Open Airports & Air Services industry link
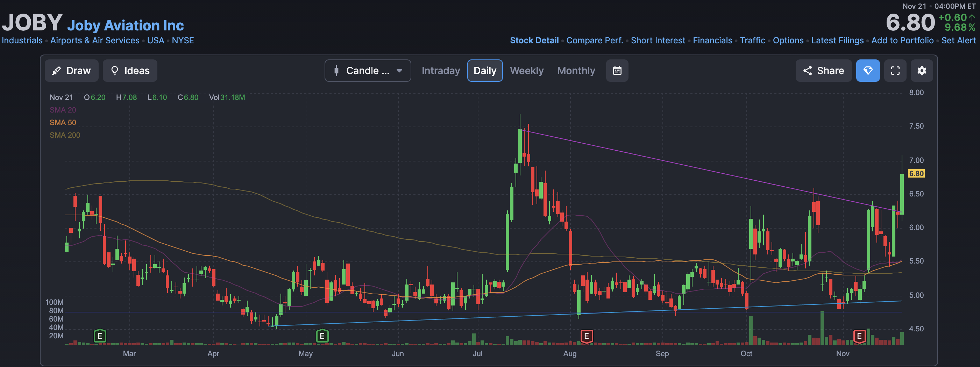Viewport: 980px width, 367px height. click(x=95, y=40)
